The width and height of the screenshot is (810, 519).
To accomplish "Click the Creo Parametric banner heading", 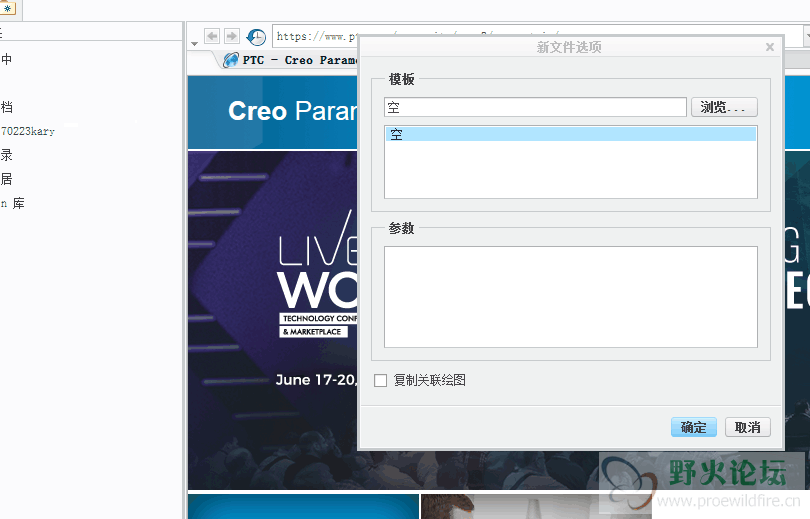I will 293,111.
